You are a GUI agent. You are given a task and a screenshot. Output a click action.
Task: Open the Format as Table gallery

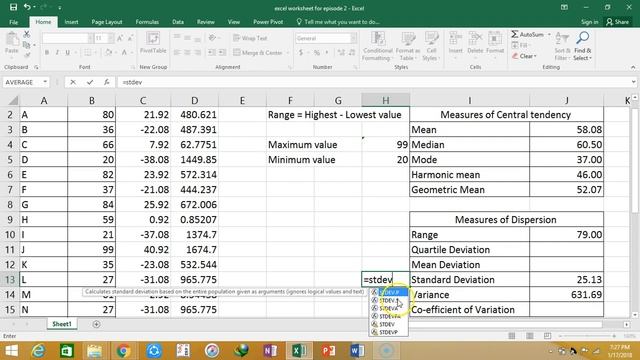tap(407, 46)
